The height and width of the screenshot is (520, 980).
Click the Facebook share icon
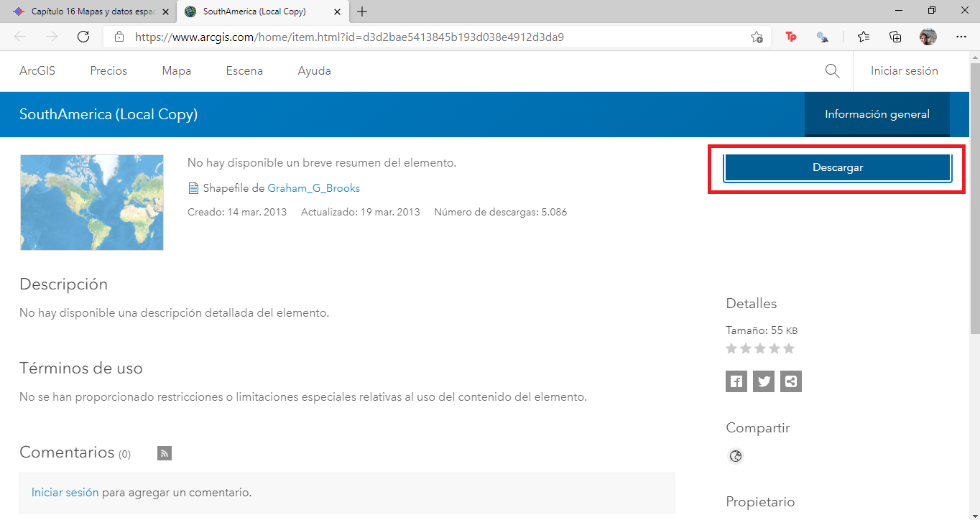click(736, 381)
